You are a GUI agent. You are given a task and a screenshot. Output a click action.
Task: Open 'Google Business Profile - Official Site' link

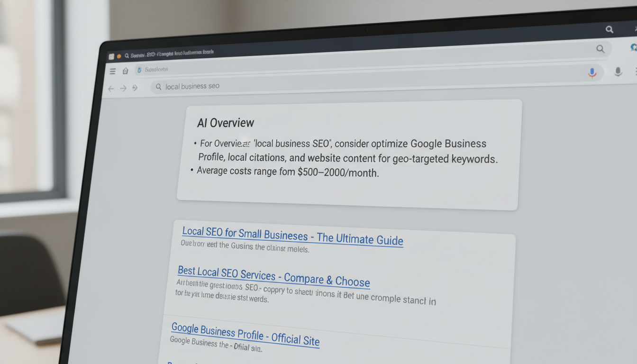point(245,334)
